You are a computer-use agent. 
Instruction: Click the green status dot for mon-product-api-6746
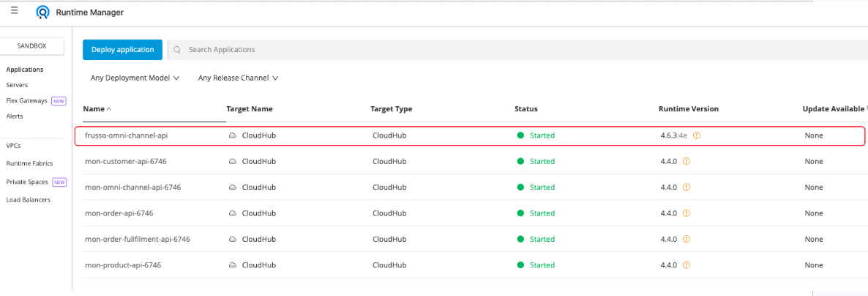tap(520, 265)
